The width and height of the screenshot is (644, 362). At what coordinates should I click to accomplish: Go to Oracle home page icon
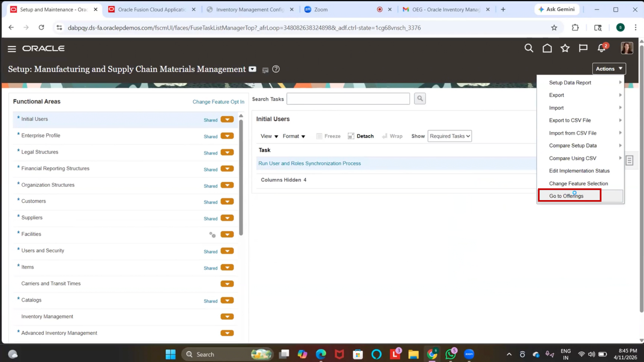pyautogui.click(x=547, y=48)
